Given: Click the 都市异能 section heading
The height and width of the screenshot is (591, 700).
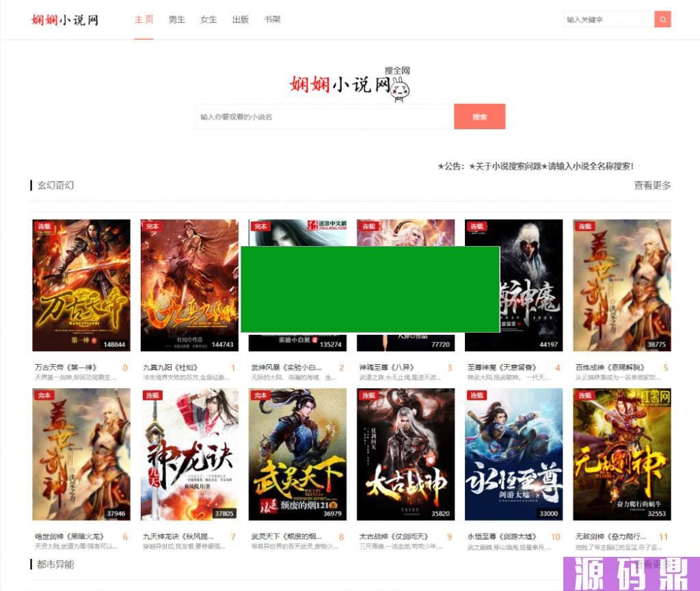Looking at the screenshot, I should (55, 564).
